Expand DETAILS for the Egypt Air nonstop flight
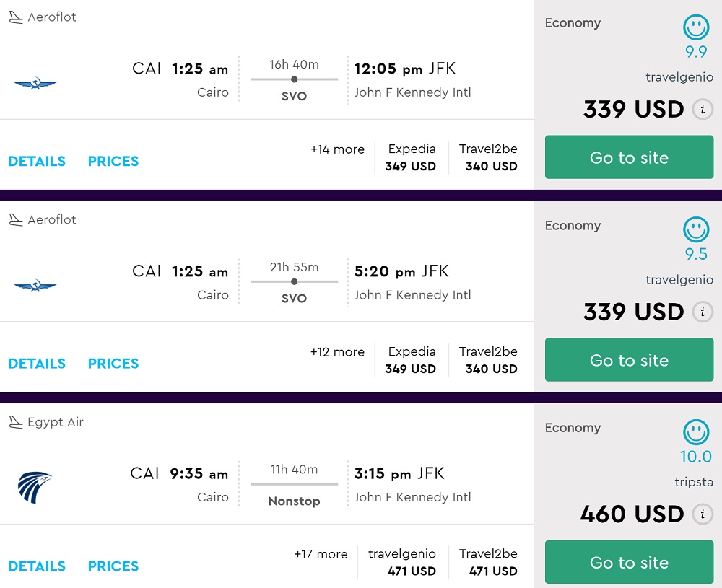The width and height of the screenshot is (722, 588). (37, 566)
